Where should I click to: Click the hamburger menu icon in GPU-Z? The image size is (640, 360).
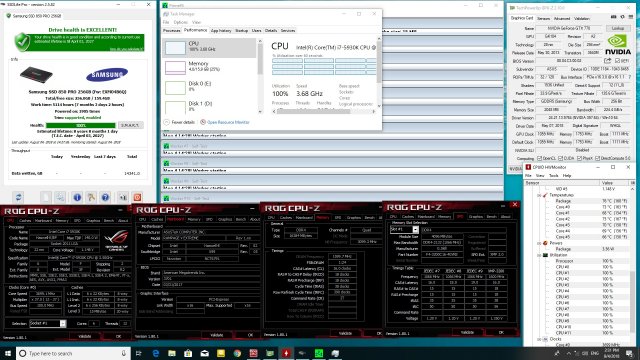631,17
